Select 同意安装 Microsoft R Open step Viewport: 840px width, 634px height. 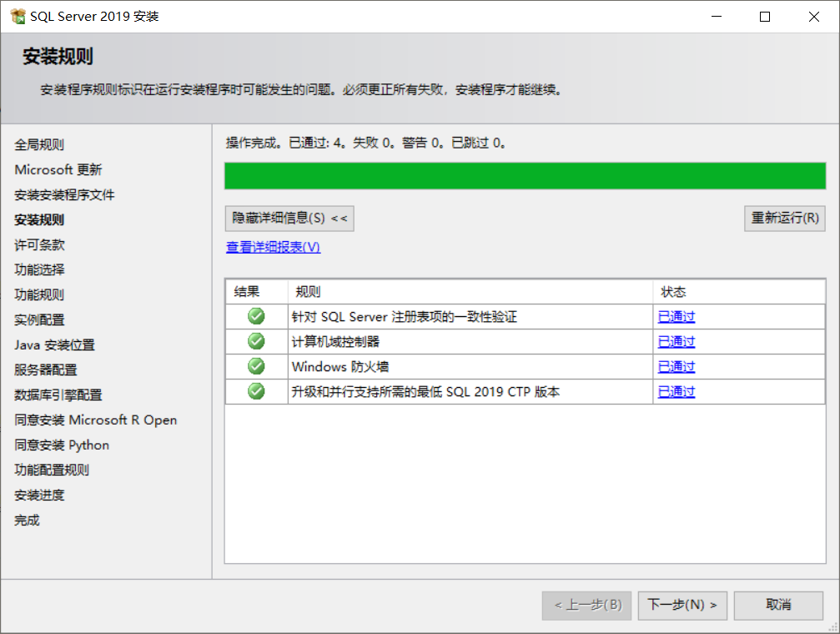tap(95, 420)
